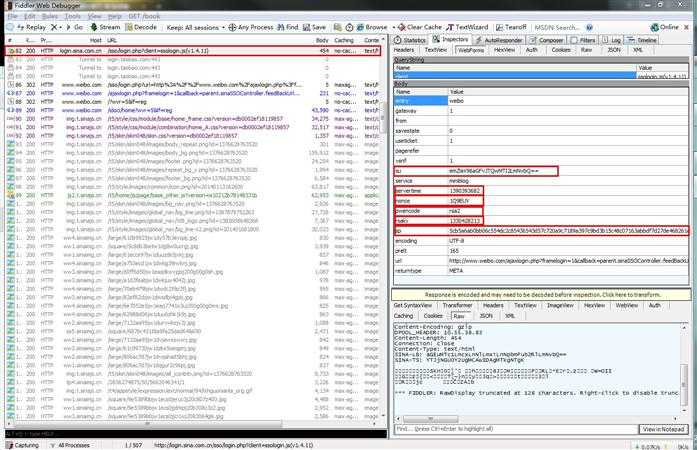
Task: Click the View in Notepad button
Action: 664,429
